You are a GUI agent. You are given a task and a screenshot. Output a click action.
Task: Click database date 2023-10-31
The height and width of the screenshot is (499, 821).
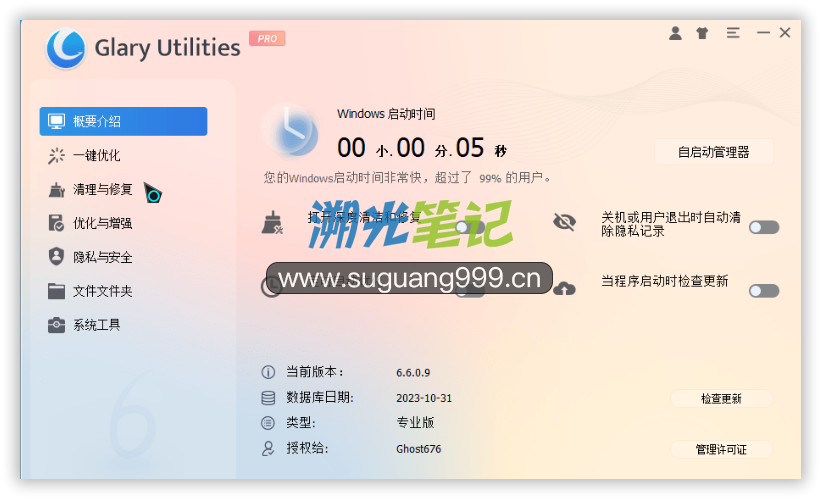424,398
